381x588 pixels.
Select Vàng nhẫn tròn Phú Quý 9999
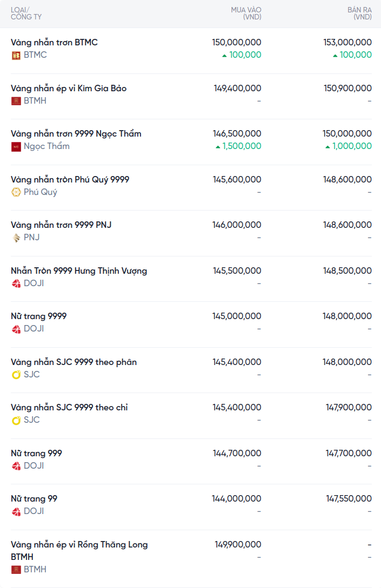click(70, 179)
